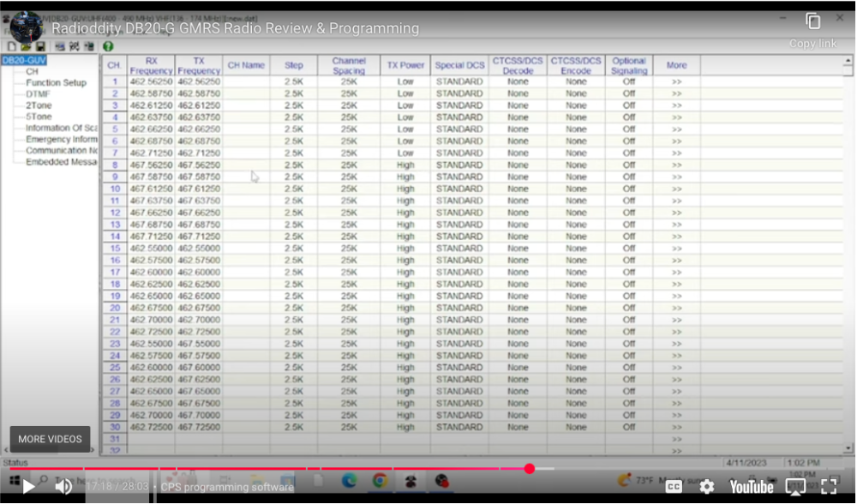Mute the video audio
Screen dimensions: 857x504
pos(63,486)
